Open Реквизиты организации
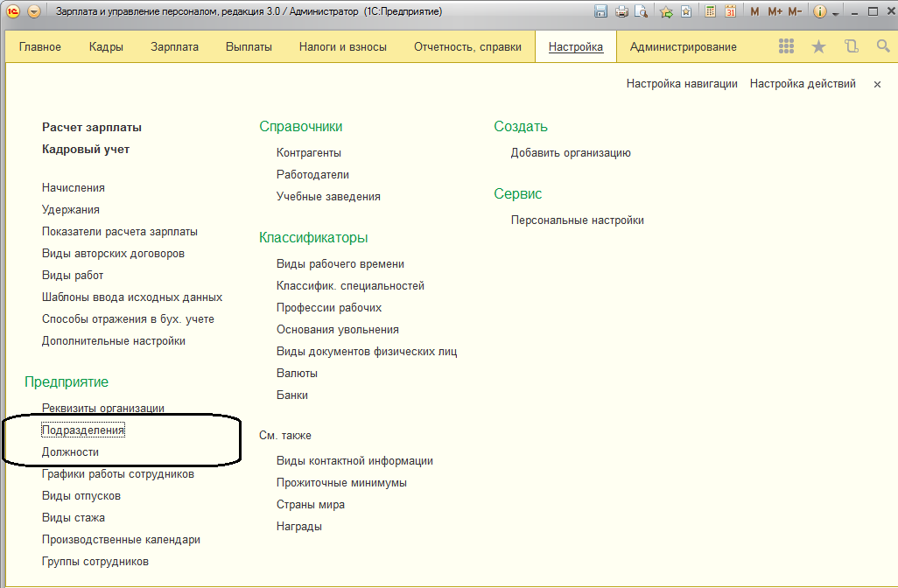This screenshot has width=898, height=588. pos(103,409)
